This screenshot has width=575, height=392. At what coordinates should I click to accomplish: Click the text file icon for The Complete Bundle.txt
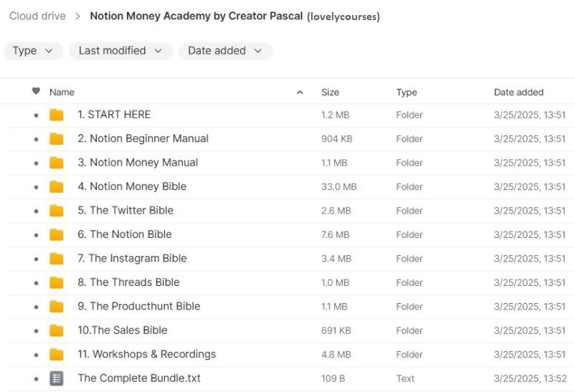57,378
